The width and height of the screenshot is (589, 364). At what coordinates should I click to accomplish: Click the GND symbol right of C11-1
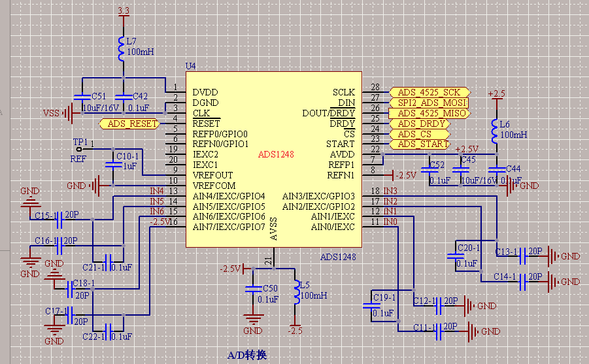(474, 331)
